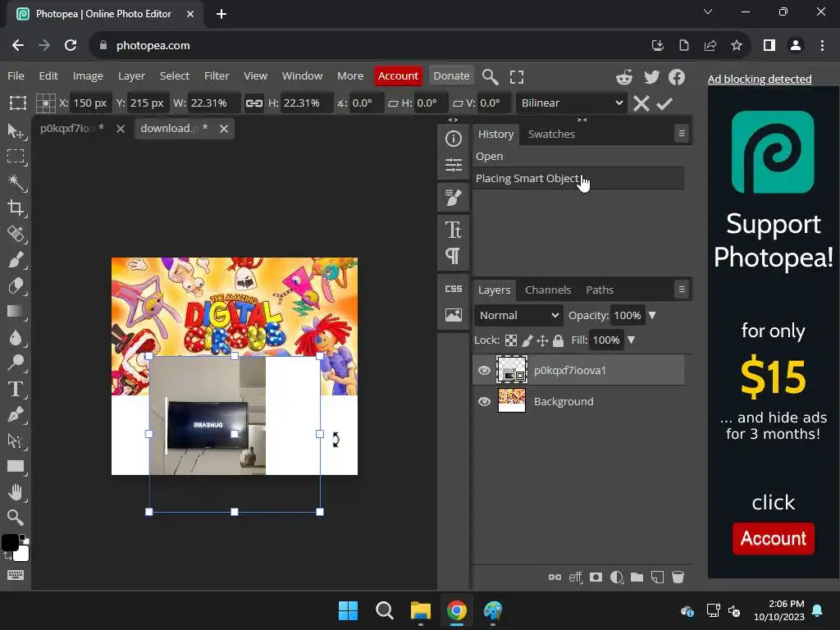Click the X position input field
This screenshot has width=840, height=630.
(x=90, y=103)
